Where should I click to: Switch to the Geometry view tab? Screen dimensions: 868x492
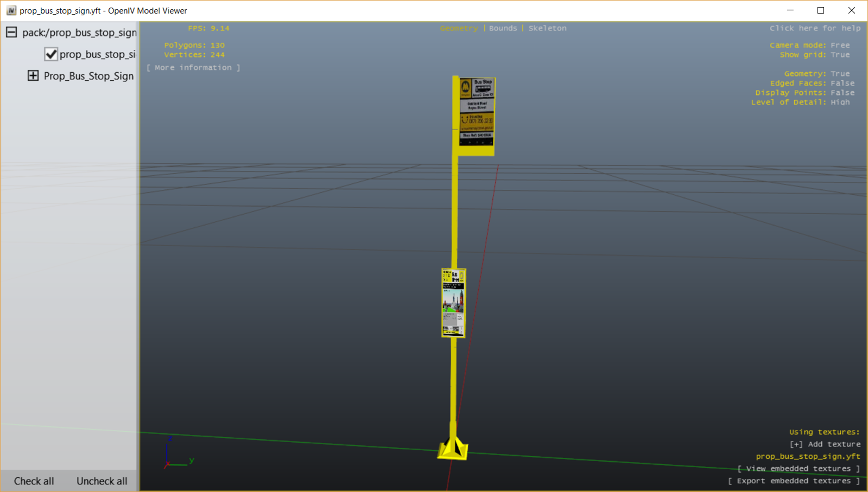(459, 28)
